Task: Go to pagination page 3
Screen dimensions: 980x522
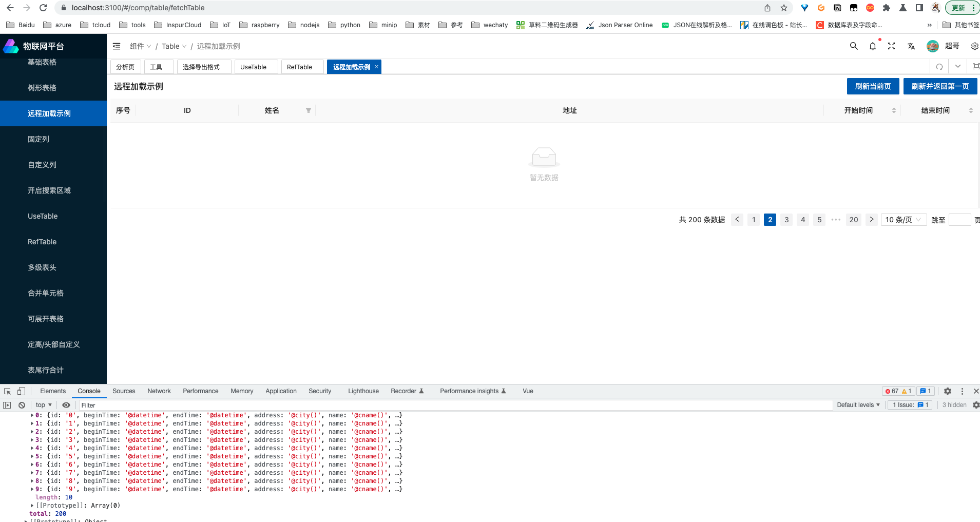Action: pos(786,220)
